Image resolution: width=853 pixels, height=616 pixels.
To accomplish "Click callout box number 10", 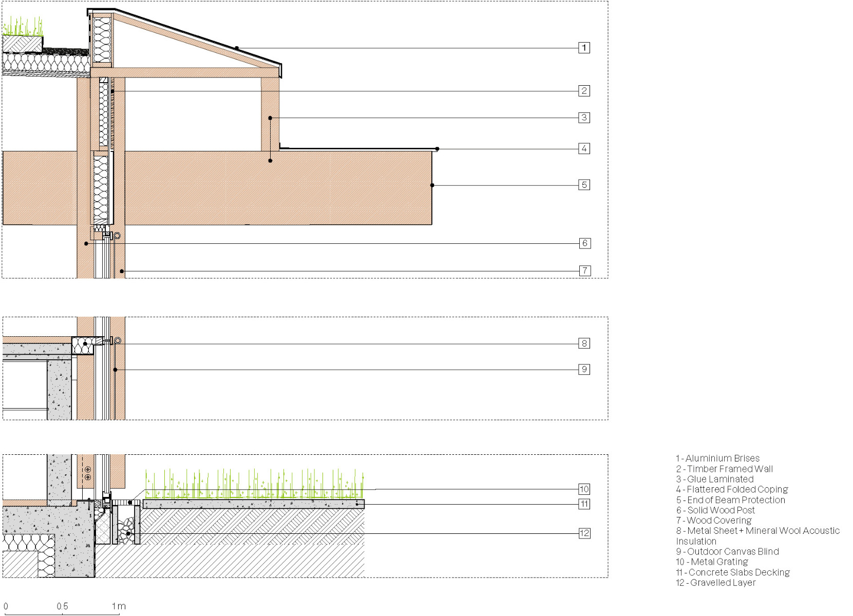I will point(584,489).
